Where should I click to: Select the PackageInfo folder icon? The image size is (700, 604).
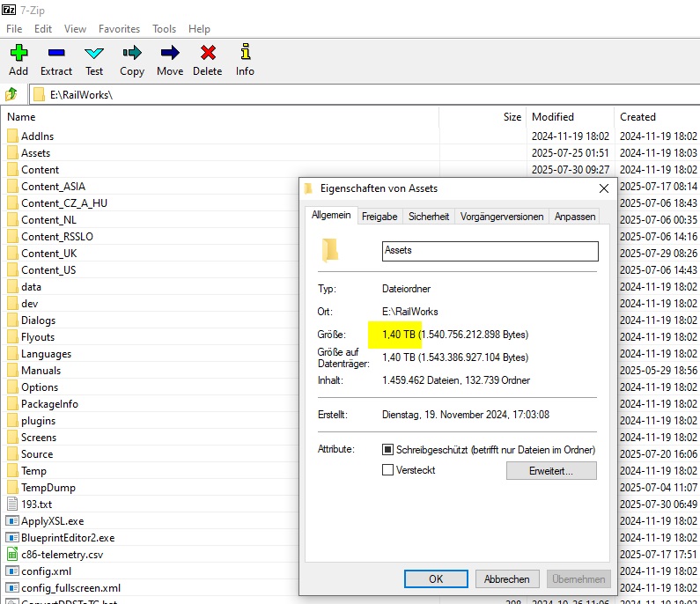point(12,404)
